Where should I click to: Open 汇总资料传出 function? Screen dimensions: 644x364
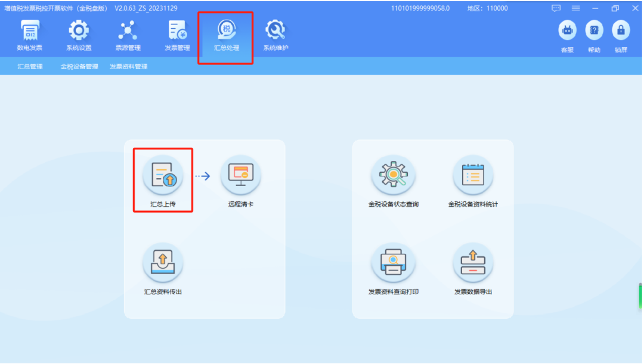(163, 269)
